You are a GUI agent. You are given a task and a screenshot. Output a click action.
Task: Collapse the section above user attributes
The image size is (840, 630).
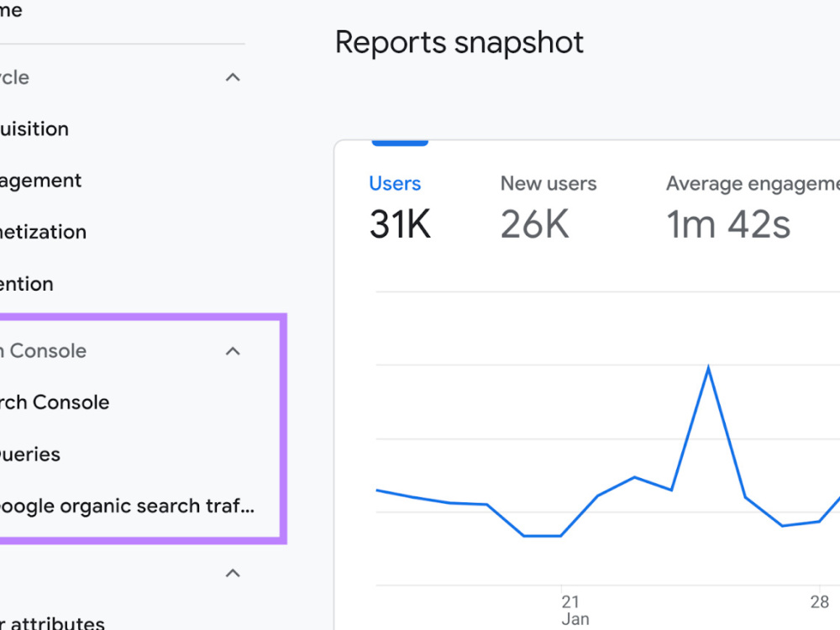click(233, 574)
